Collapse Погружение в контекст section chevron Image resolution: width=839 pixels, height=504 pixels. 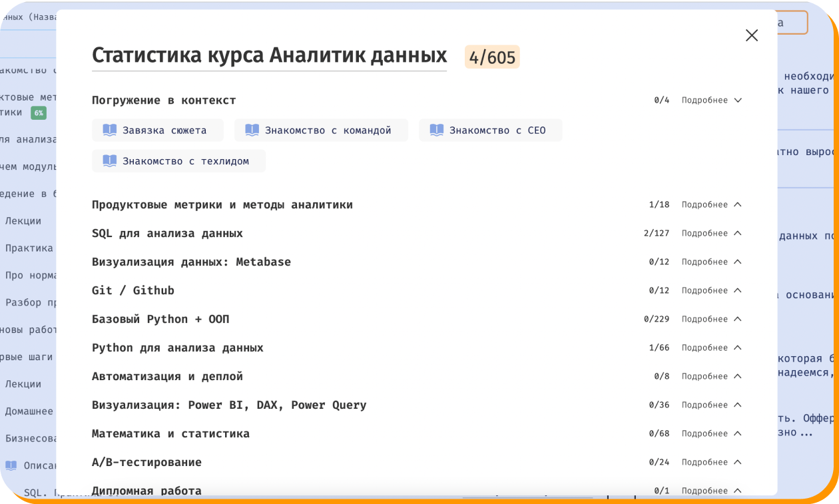click(x=737, y=101)
